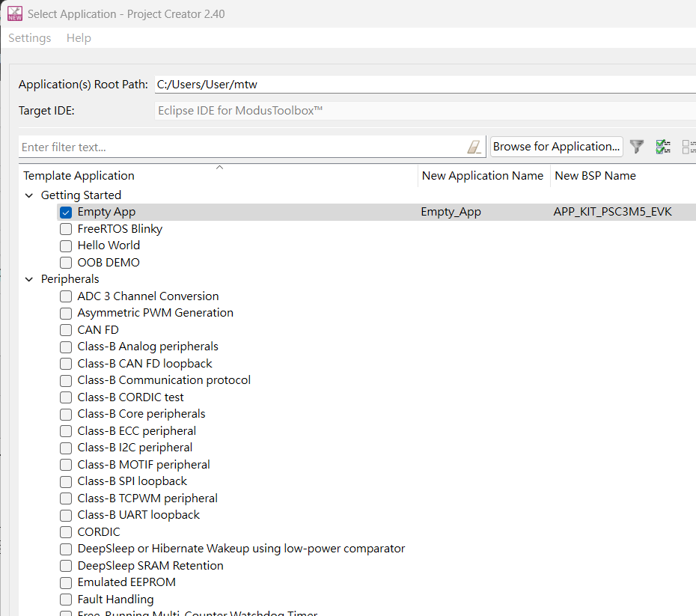Viewport: 696px width, 616px height.
Task: Click the Application(s) Root Path field
Action: click(x=425, y=85)
